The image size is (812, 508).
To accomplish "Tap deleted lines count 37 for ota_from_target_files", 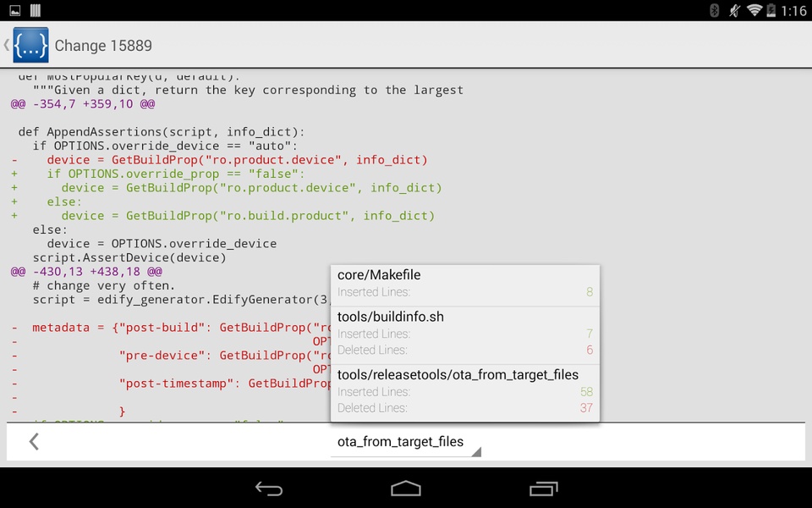I will (x=586, y=408).
